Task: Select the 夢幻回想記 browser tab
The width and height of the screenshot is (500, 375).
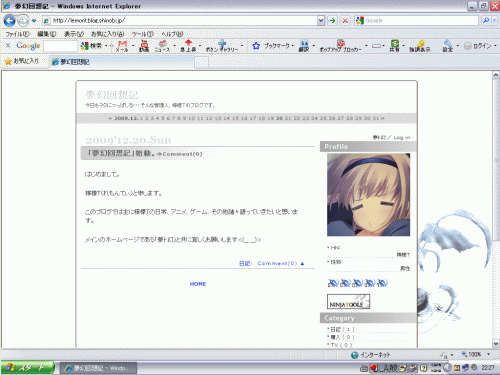Action: [122, 62]
